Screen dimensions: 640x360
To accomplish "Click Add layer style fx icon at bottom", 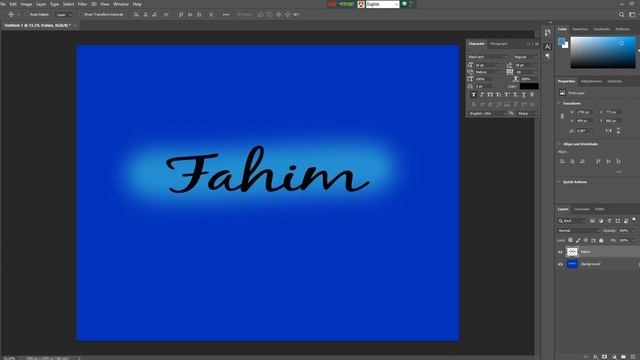I will 595,356.
